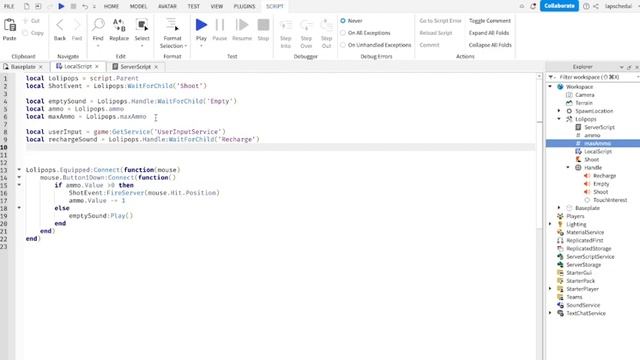Screen dimensions: 640x360
Task: Switch to the HOME ribbon tab
Action: coord(111,6)
